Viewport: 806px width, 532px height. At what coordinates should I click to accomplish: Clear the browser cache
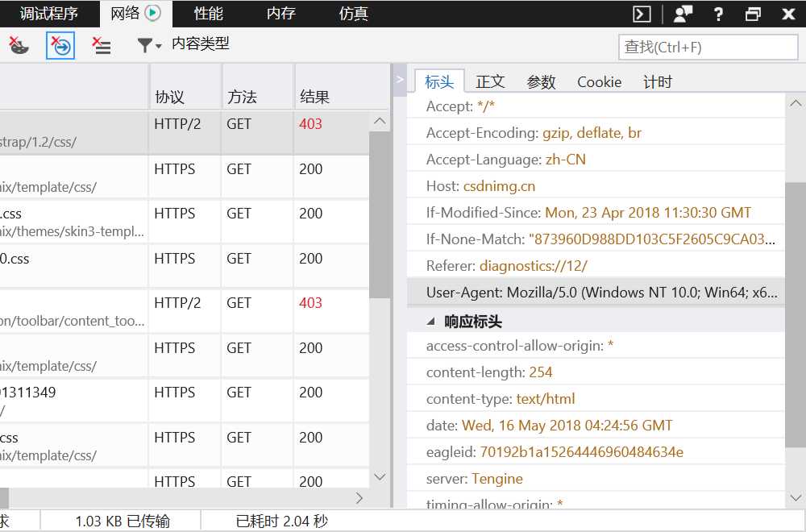19,45
